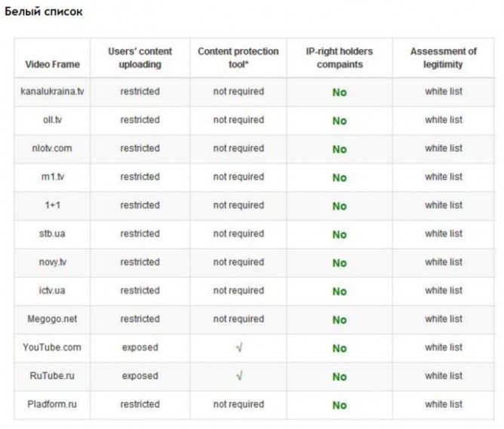Click the checkmark in the RuTube.ru row
The height and width of the screenshot is (429, 504).
(238, 376)
